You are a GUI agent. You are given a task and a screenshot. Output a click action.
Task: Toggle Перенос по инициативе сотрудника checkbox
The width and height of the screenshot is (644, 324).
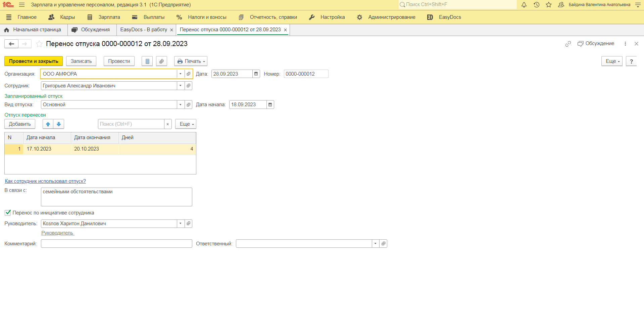8,213
